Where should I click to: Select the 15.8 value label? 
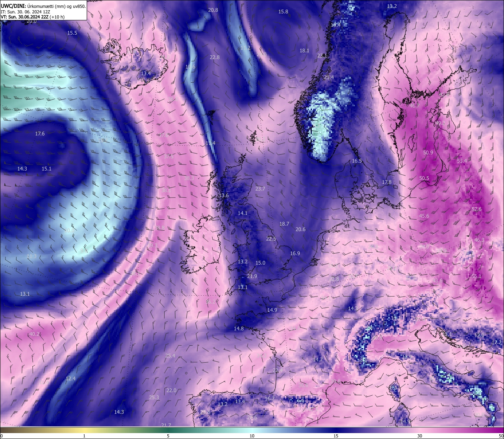(283, 11)
